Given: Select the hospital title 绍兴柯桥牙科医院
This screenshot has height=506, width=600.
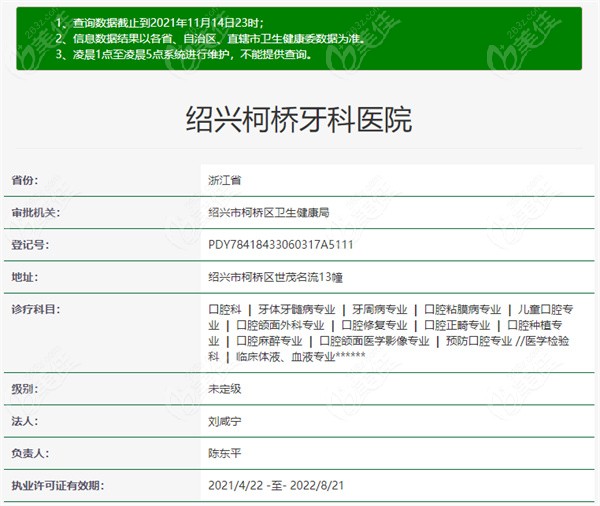Looking at the screenshot, I should (x=299, y=119).
